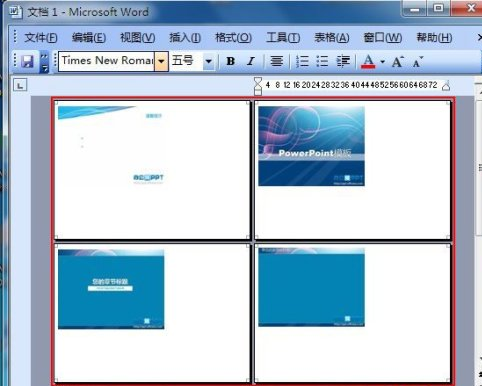The height and width of the screenshot is (386, 482).
Task: Apply numbered list formatting
Action: tap(302, 61)
